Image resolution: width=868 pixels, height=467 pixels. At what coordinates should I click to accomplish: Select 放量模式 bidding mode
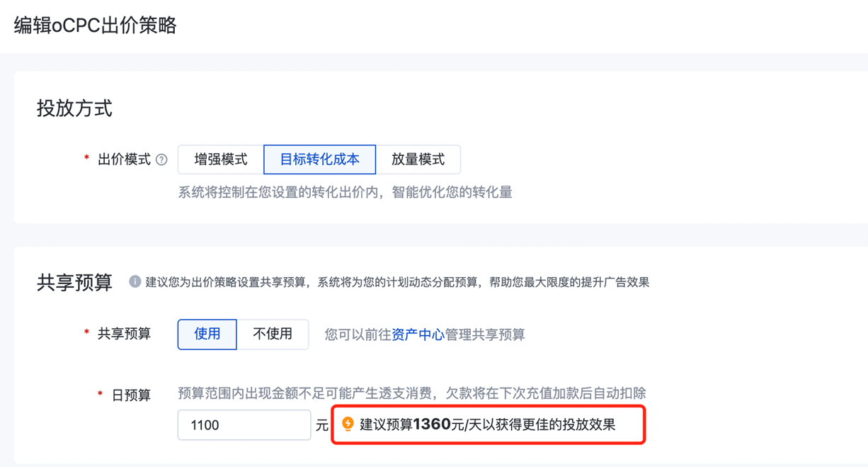tap(418, 159)
